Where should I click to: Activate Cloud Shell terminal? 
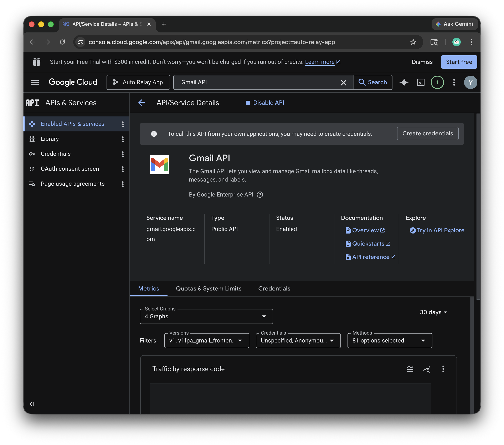click(x=421, y=82)
